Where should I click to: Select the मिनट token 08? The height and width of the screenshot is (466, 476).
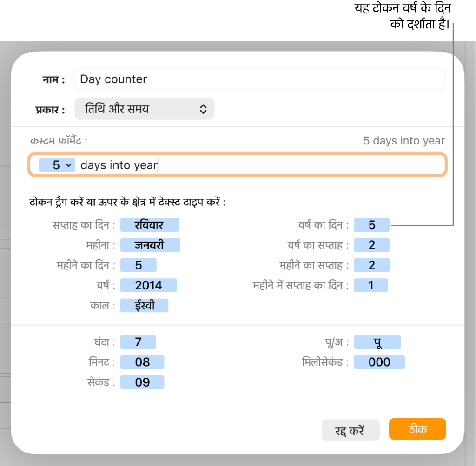tap(142, 362)
